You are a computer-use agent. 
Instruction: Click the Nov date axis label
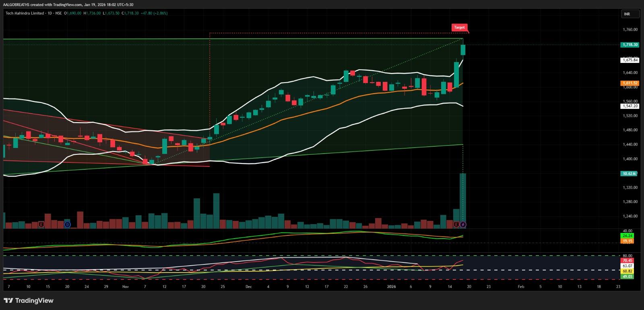[x=125, y=287]
